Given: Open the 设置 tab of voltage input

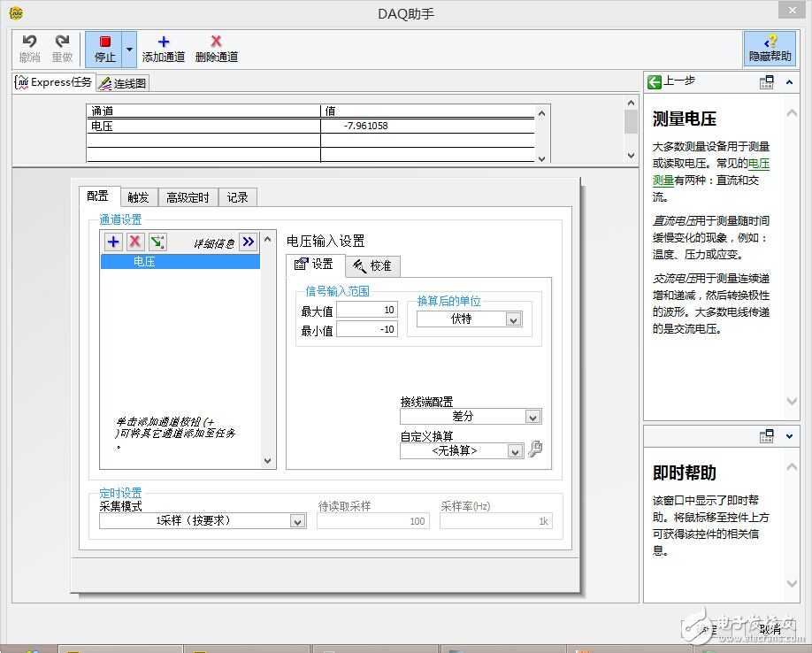Looking at the screenshot, I should point(314,264).
